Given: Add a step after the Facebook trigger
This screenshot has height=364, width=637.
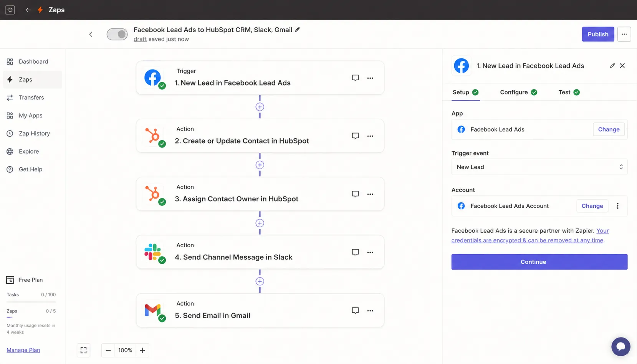Looking at the screenshot, I should (x=260, y=107).
